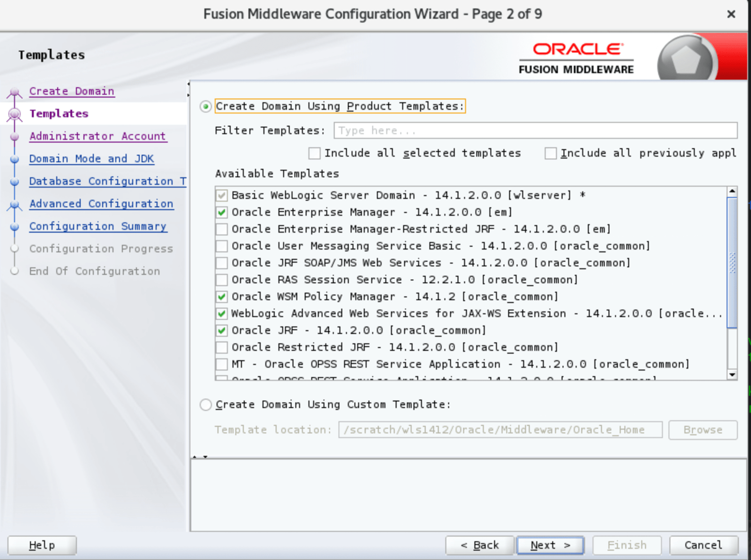The height and width of the screenshot is (560, 751).
Task: Click the 'Available Templates' label
Action: pyautogui.click(x=277, y=174)
